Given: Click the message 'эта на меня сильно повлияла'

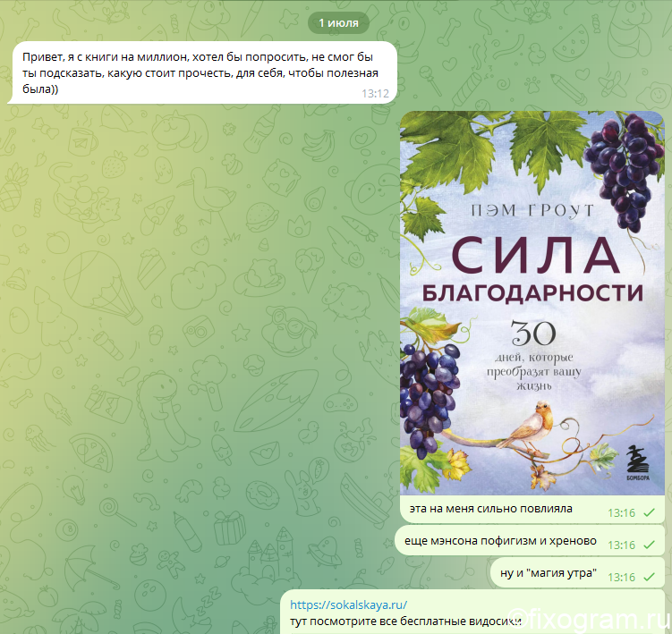Looking at the screenshot, I should (490, 509).
